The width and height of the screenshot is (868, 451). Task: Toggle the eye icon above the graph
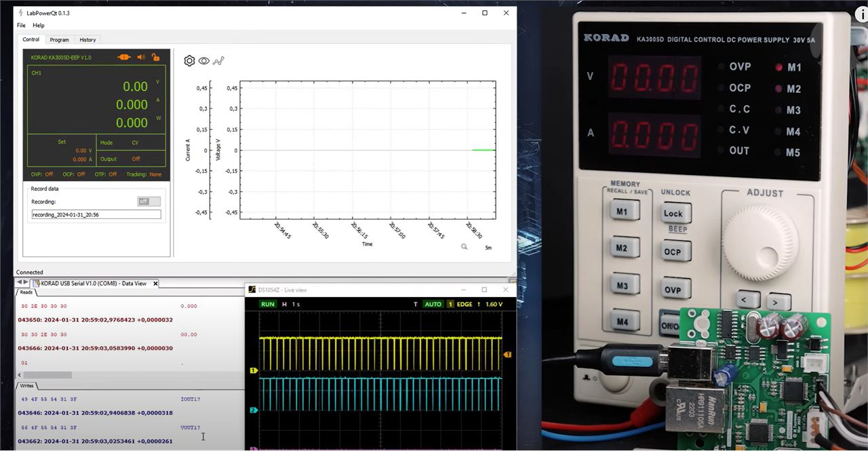click(x=203, y=61)
